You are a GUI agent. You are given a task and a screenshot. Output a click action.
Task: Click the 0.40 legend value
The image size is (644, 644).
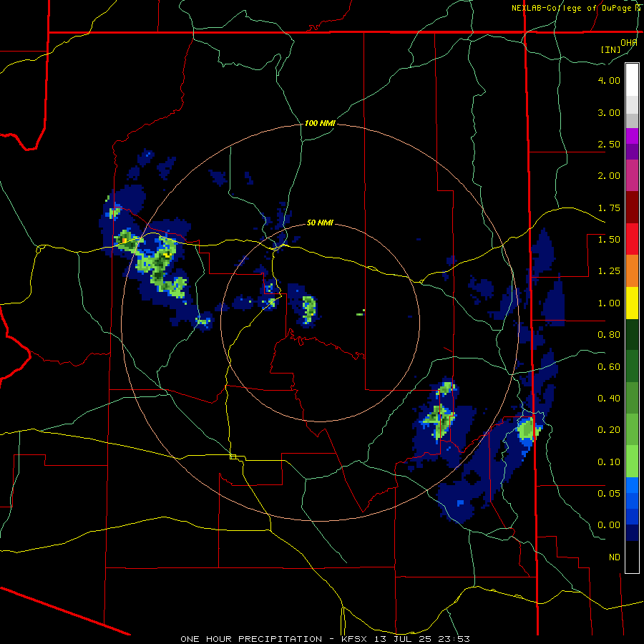[x=609, y=399]
